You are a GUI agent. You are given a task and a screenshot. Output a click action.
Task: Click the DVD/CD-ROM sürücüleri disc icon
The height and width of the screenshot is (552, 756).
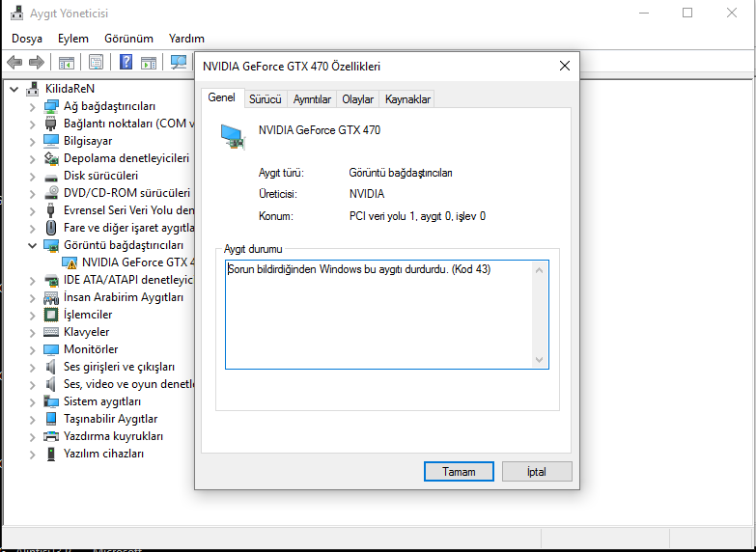[x=51, y=193]
